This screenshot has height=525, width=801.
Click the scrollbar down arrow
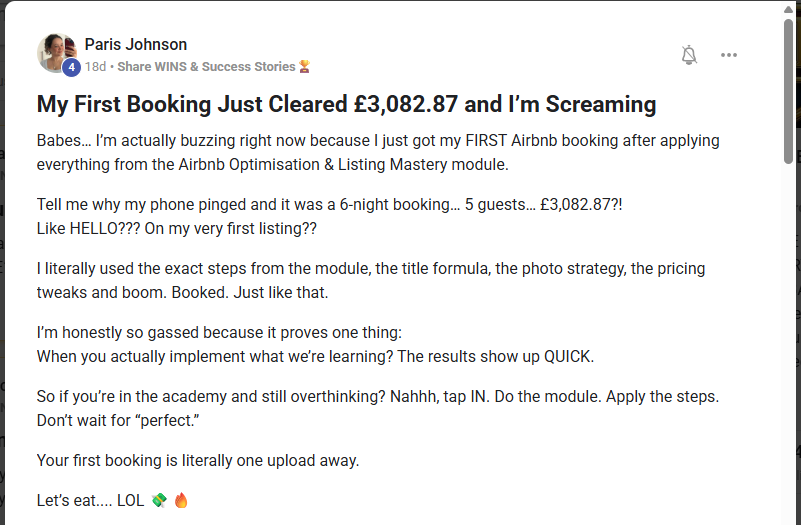(789, 516)
